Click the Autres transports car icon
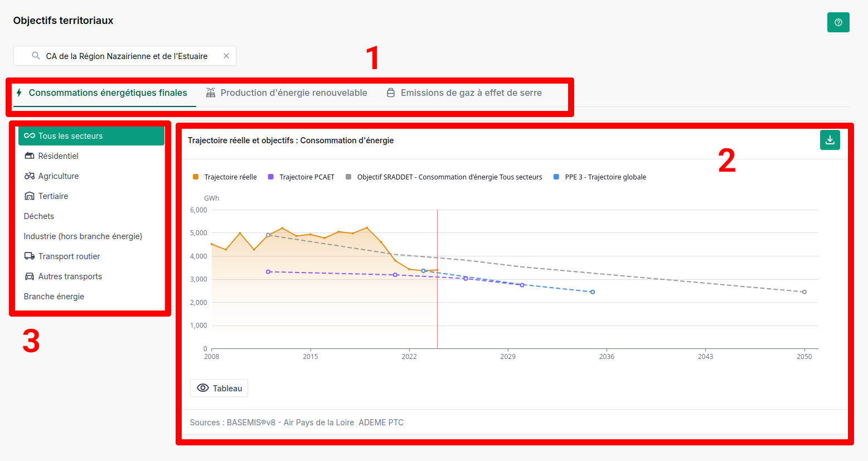This screenshot has width=868, height=461. pos(30,276)
